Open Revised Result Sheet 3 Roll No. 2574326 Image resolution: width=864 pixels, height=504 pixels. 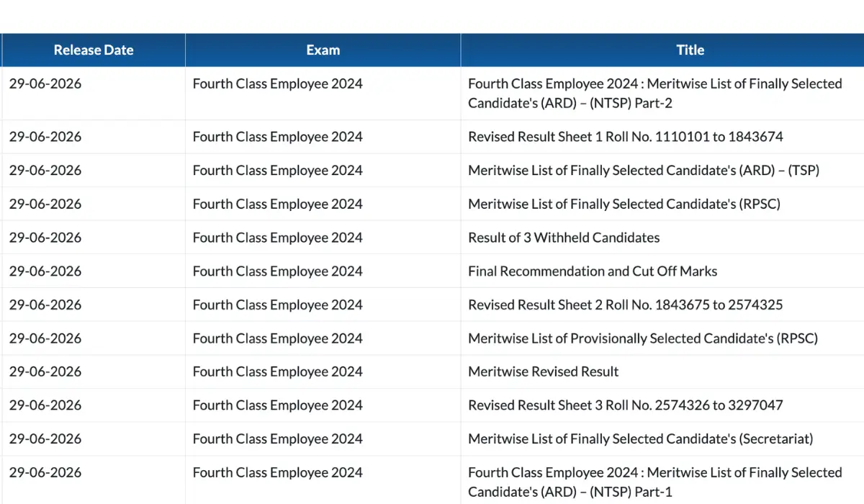pos(625,405)
